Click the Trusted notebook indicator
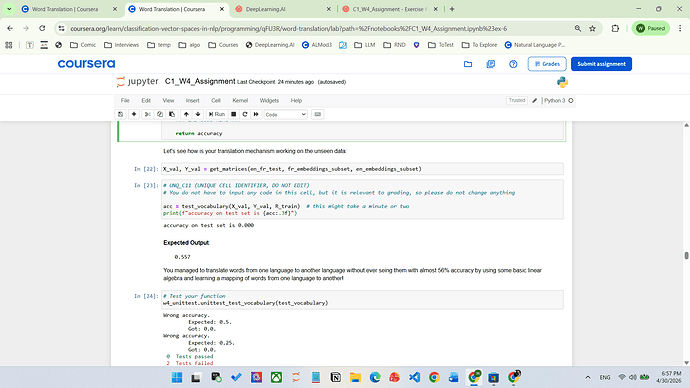690x388 pixels. point(517,100)
